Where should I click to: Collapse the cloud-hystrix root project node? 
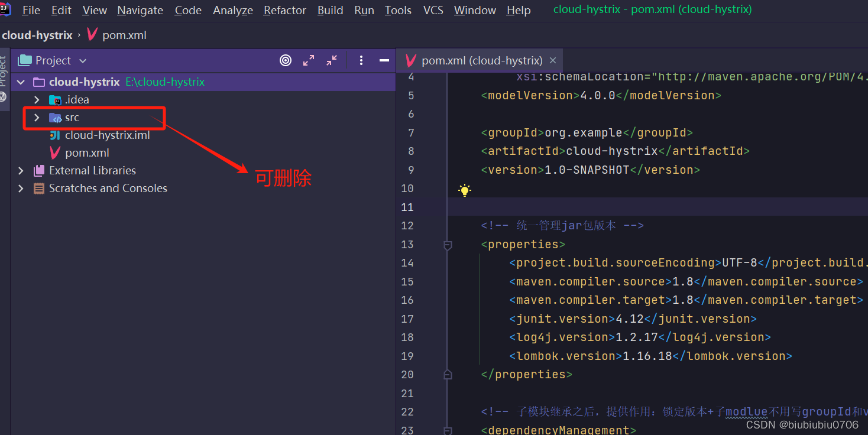[x=21, y=82]
